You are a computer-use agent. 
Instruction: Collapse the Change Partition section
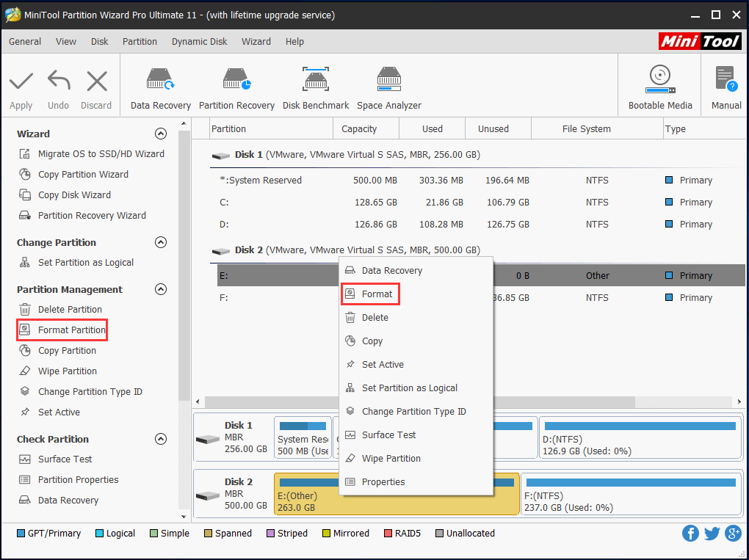[x=161, y=242]
